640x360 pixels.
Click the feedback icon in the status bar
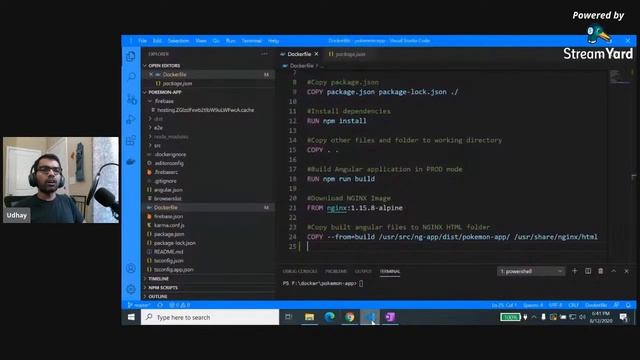click(x=617, y=305)
